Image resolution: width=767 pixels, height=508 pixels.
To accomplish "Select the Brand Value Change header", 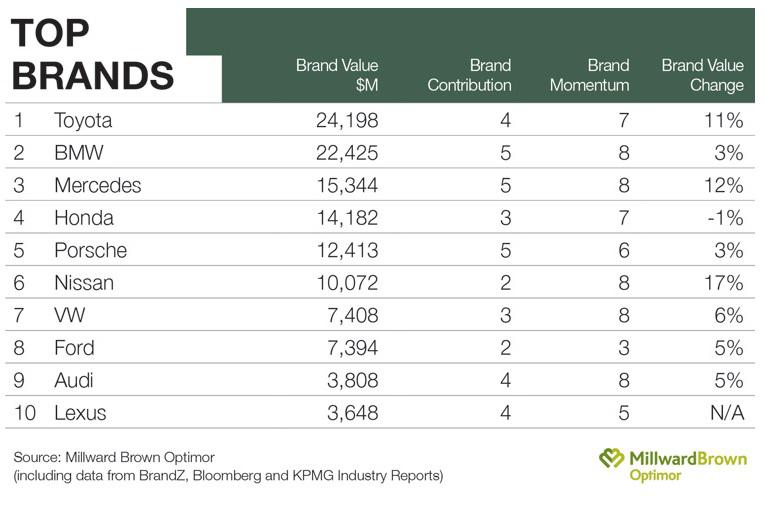I will pyautogui.click(x=703, y=76).
